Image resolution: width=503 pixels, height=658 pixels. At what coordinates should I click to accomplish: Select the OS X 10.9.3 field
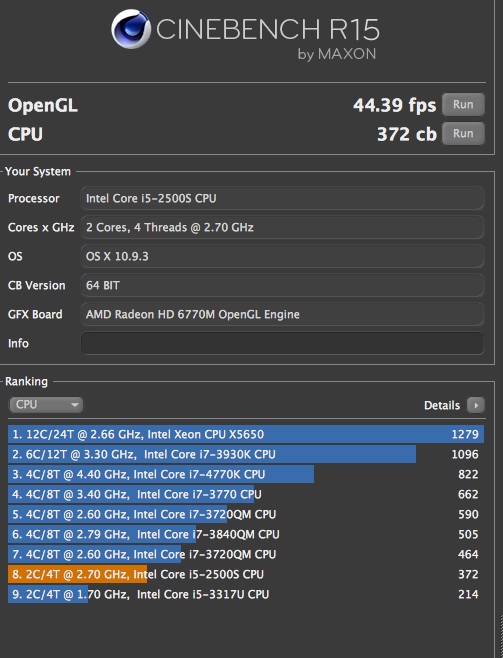(x=282, y=256)
